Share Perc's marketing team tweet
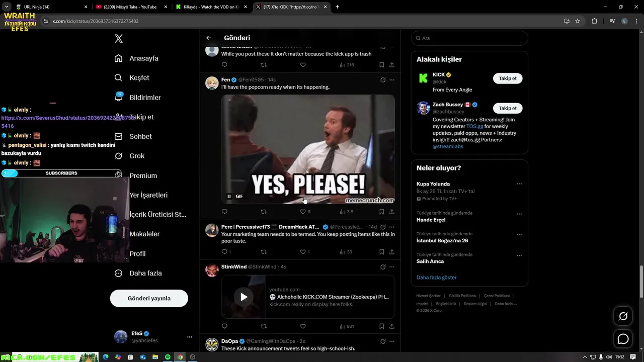The height and width of the screenshot is (362, 644). pos(392,252)
